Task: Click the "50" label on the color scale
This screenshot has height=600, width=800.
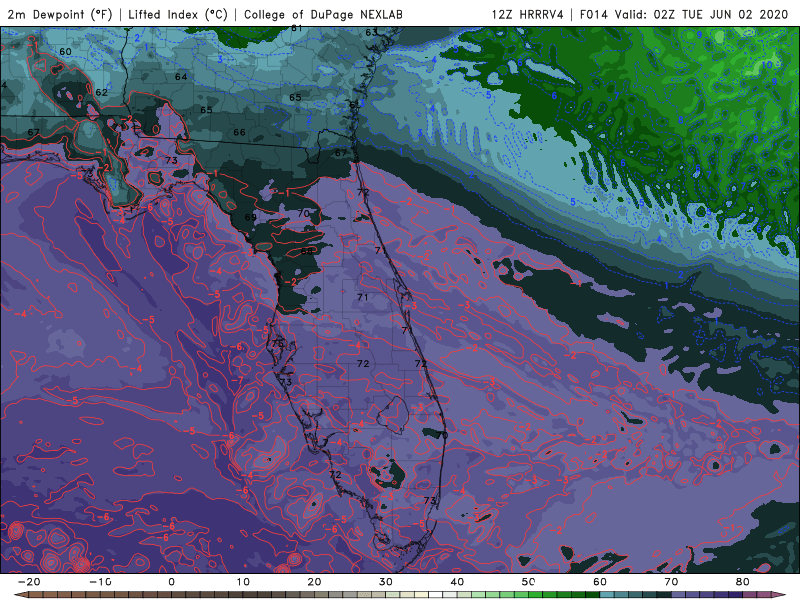Action: pos(529,582)
